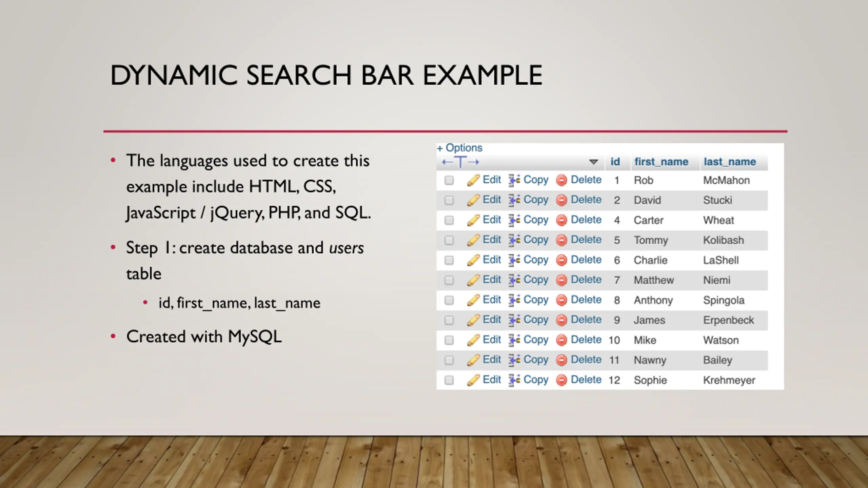Click the Copy icon in James Erpenbeck row
This screenshot has width=868, height=488.
click(x=514, y=320)
